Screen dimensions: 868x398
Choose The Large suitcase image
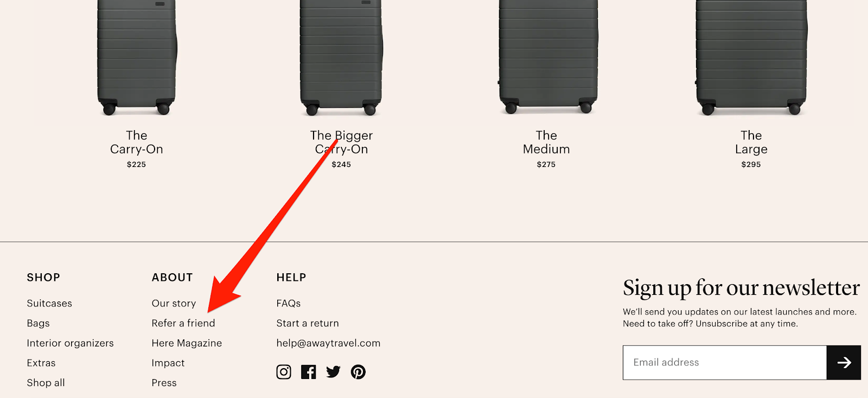click(x=751, y=57)
